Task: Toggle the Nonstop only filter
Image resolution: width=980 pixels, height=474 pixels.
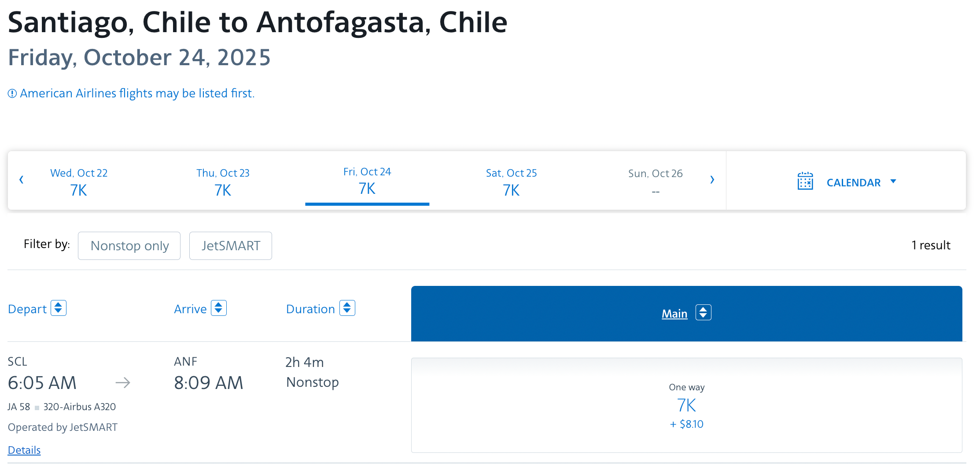Action: [129, 246]
